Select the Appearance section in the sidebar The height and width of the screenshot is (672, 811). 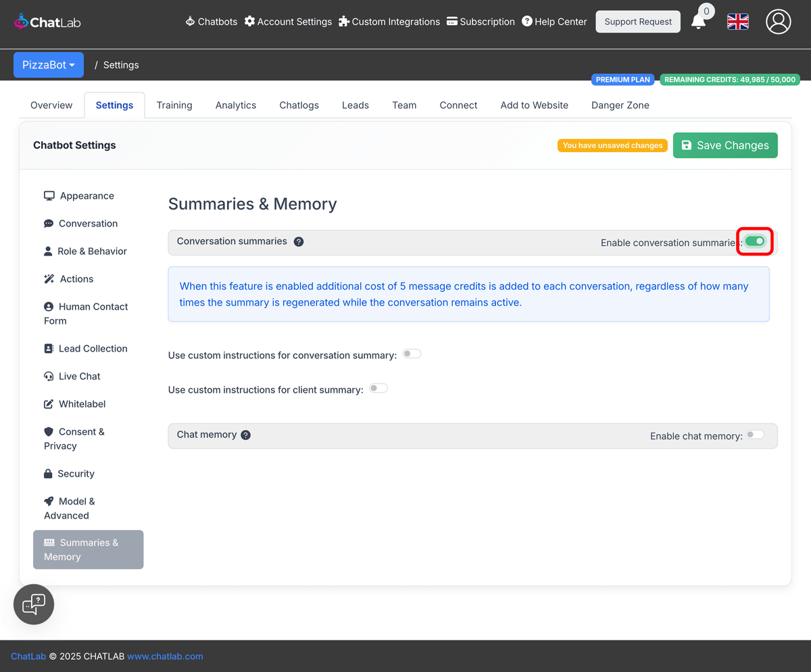click(x=79, y=195)
